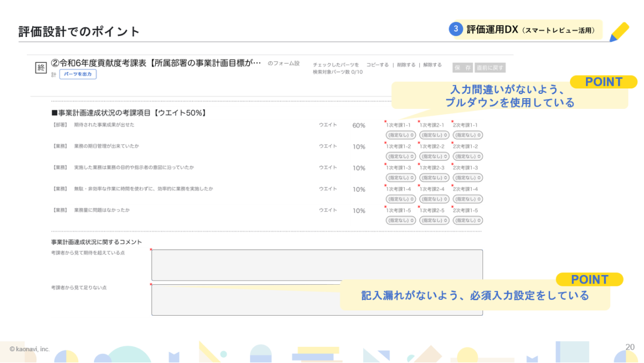
Task: Click the コピーする link
Action: [x=377, y=65]
